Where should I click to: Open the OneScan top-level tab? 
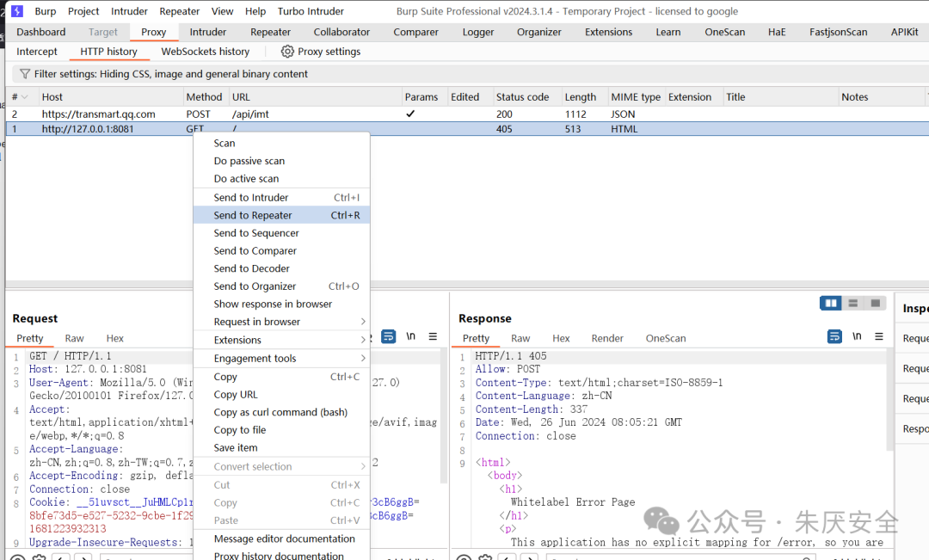pos(724,32)
